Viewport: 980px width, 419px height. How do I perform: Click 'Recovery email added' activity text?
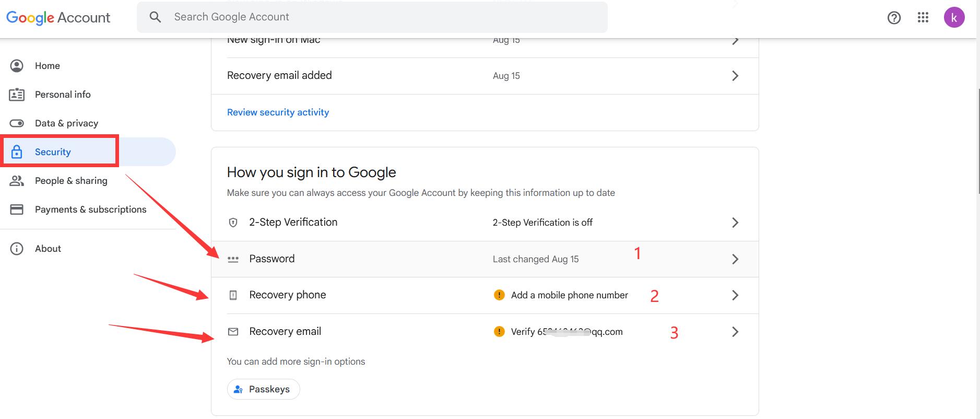[x=279, y=75]
